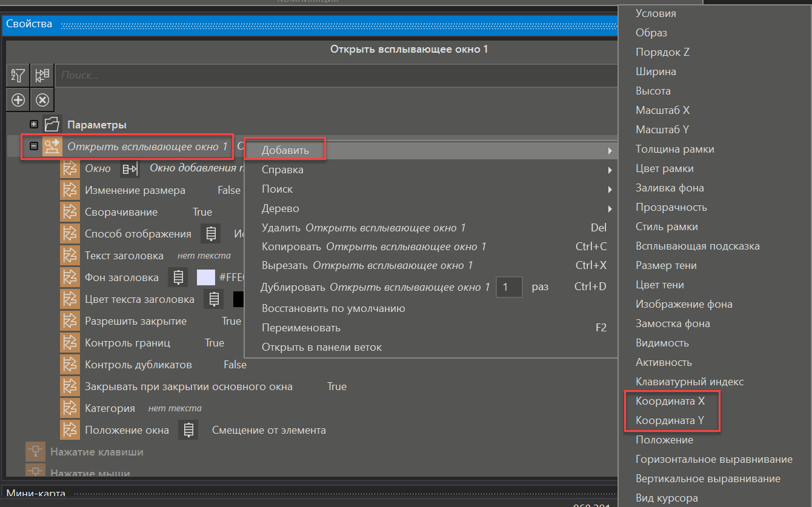Toggle the True value of Контроль границ
The height and width of the screenshot is (507, 812).
[215, 343]
